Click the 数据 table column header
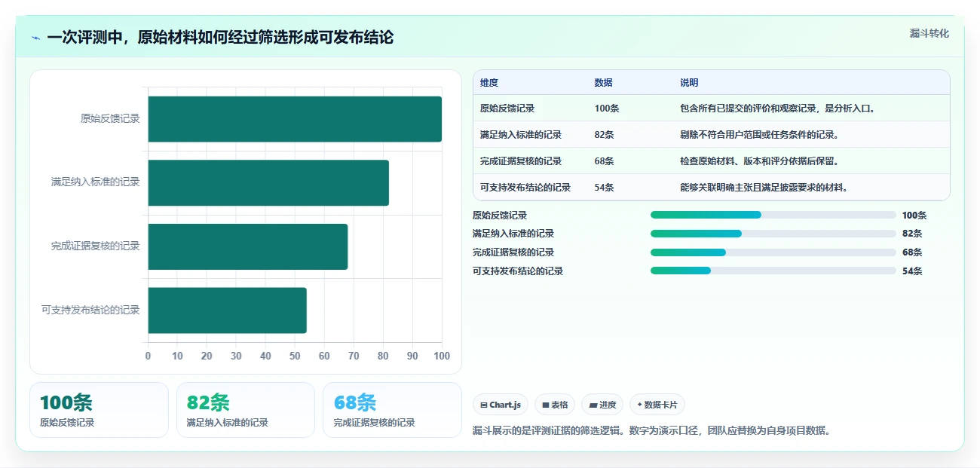The height and width of the screenshot is (468, 980). point(603,83)
